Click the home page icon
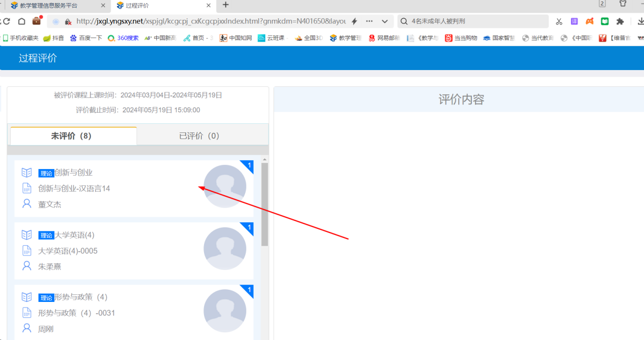Viewport: 644px width, 340px height. point(22,21)
